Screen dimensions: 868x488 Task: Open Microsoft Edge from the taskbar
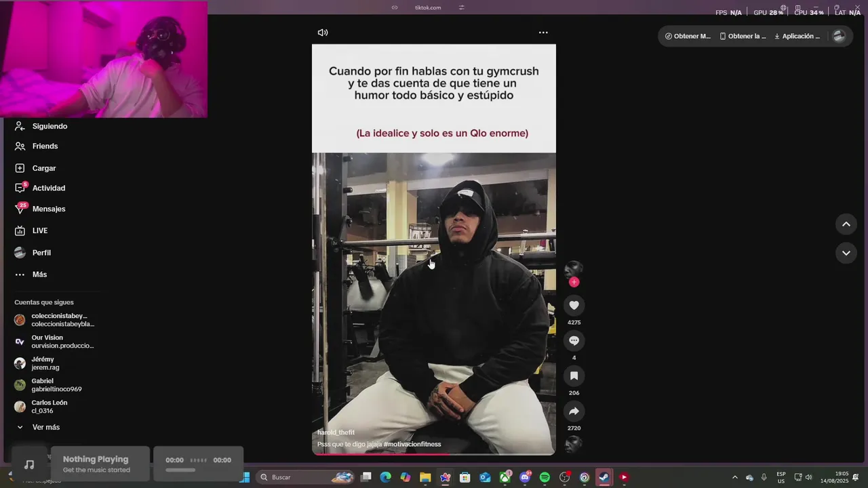[386, 477]
